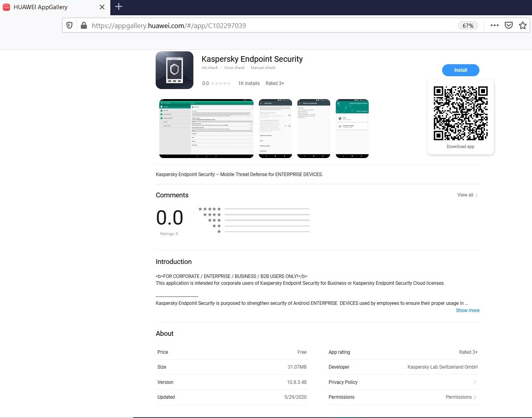Click the Introduction section heading
Image resolution: width=532 pixels, height=418 pixels.
[x=174, y=262]
